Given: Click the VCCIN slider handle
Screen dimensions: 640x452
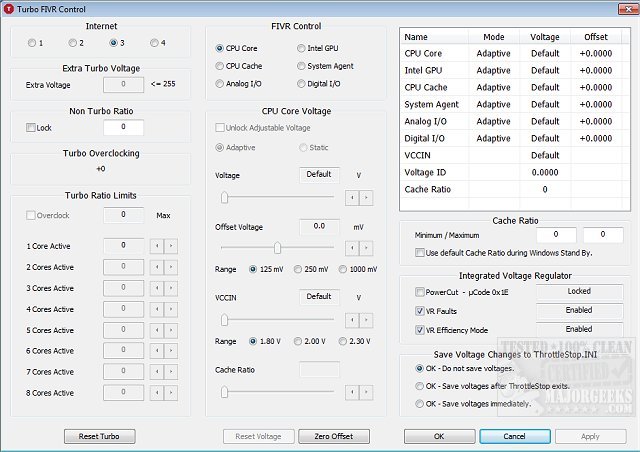Looking at the screenshot, I should (x=224, y=320).
